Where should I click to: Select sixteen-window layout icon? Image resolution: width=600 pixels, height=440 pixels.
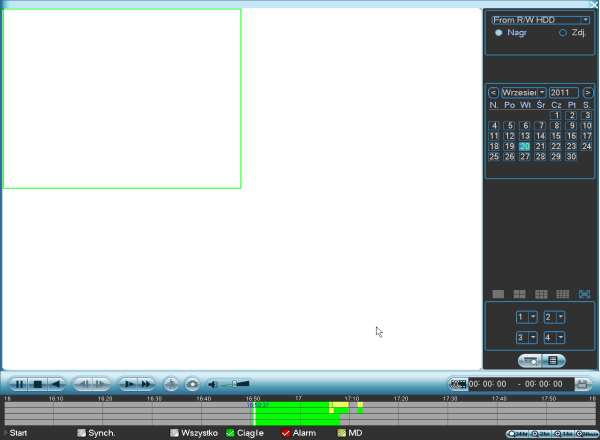click(x=562, y=294)
